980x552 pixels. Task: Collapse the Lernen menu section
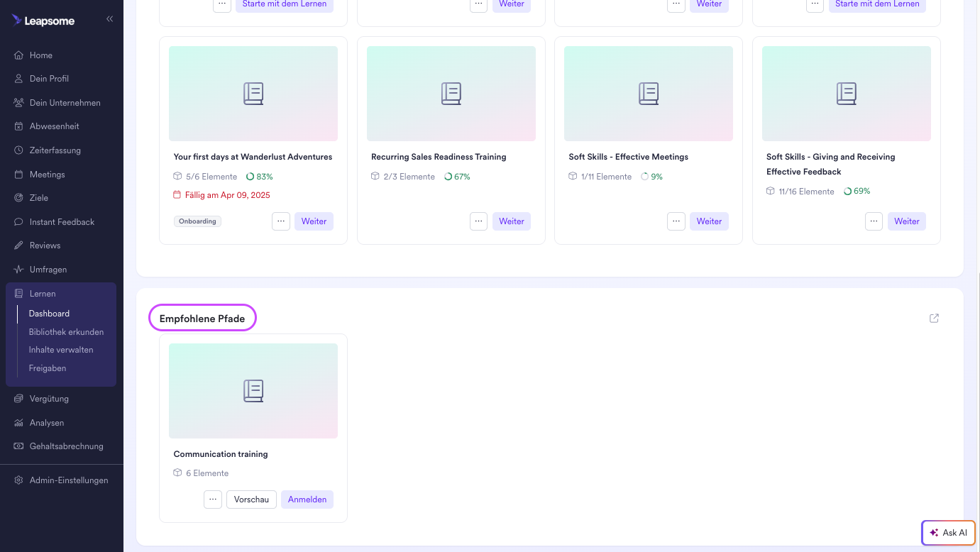point(43,294)
